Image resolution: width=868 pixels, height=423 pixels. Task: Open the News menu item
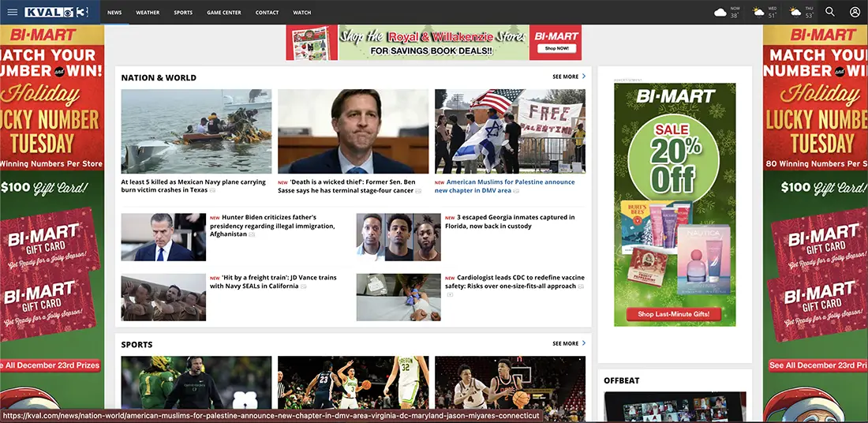tap(114, 12)
